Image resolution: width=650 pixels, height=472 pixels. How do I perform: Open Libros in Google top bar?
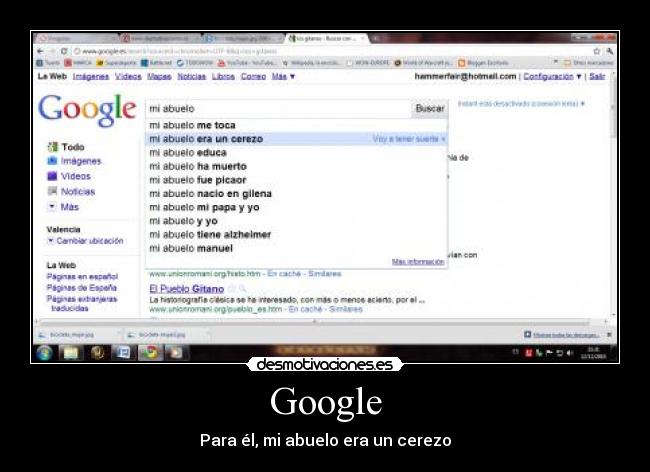point(223,77)
